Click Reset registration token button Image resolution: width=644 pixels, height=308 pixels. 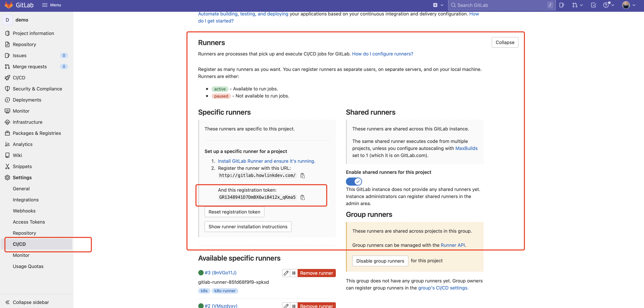(234, 212)
